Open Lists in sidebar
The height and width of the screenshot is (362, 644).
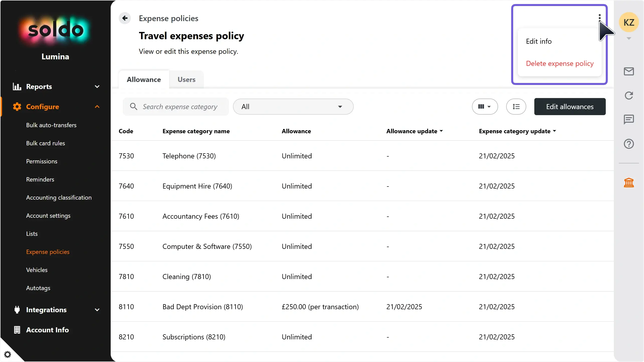[32, 234]
